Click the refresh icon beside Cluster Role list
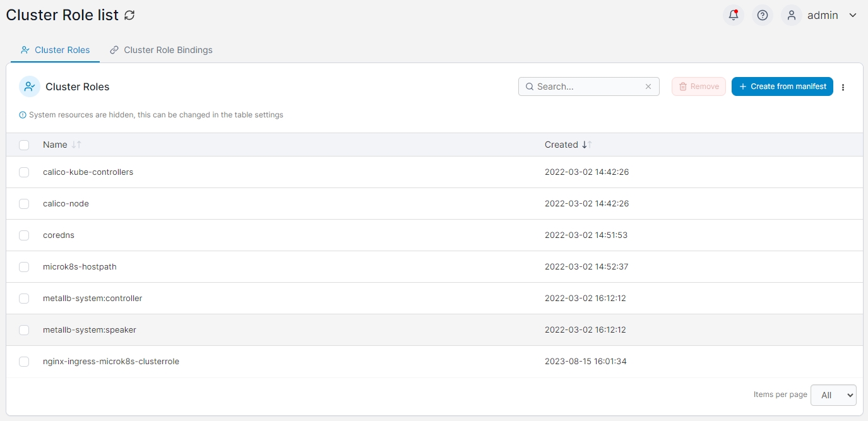The image size is (868, 421). [x=129, y=16]
